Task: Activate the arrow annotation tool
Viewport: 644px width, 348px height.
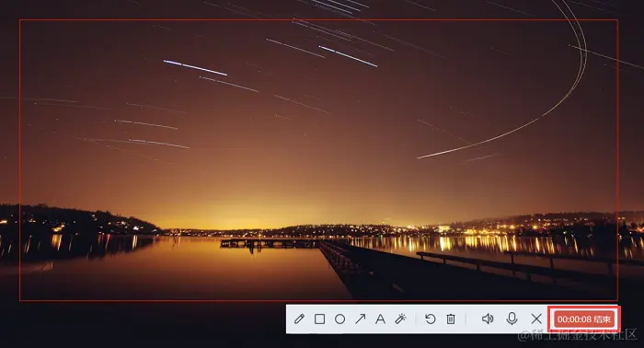Action: coord(361,319)
